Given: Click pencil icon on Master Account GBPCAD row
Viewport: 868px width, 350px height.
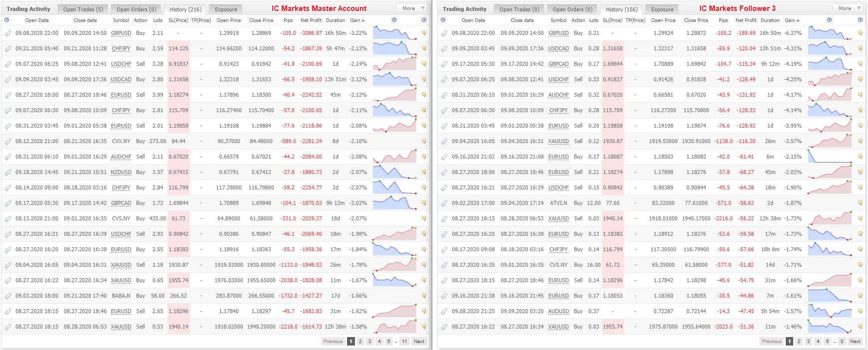Looking at the screenshot, I should (7, 203).
